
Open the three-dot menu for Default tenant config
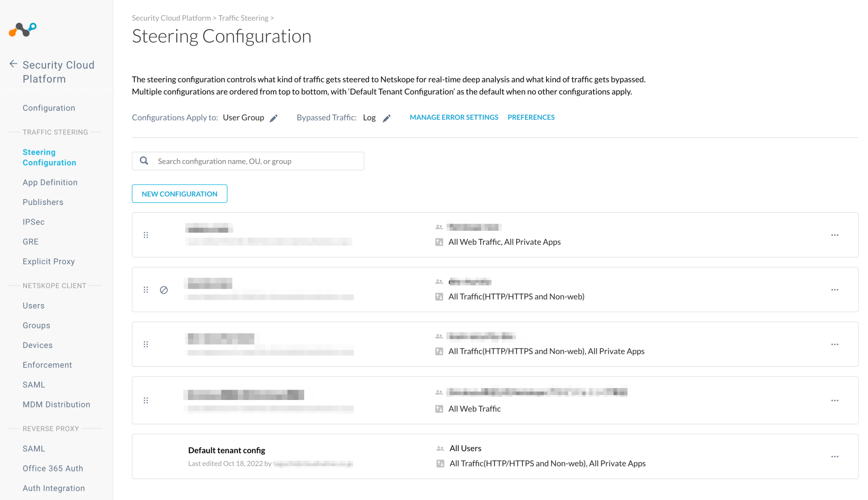tap(835, 456)
